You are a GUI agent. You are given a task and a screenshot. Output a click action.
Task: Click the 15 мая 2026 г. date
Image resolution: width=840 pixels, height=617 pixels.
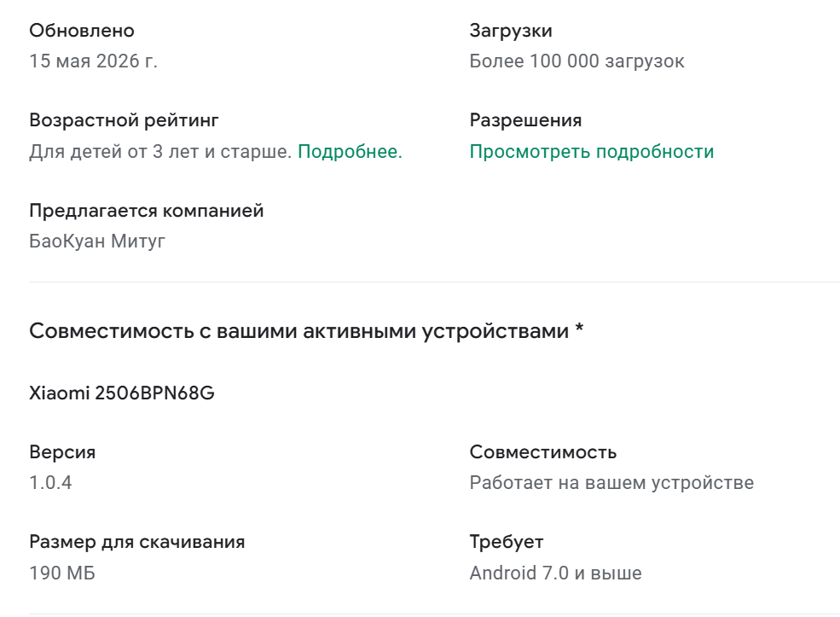(93, 61)
